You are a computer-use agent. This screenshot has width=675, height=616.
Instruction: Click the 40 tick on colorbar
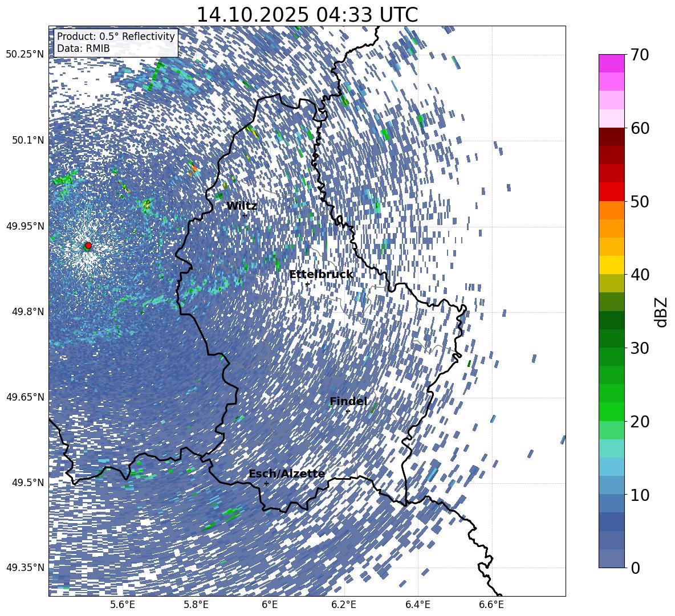click(x=640, y=275)
